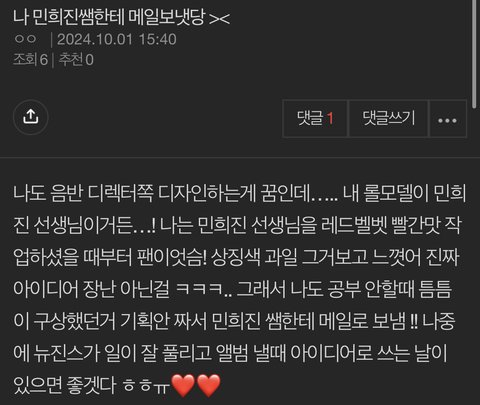Tap the share icon below the post header

click(x=31, y=117)
